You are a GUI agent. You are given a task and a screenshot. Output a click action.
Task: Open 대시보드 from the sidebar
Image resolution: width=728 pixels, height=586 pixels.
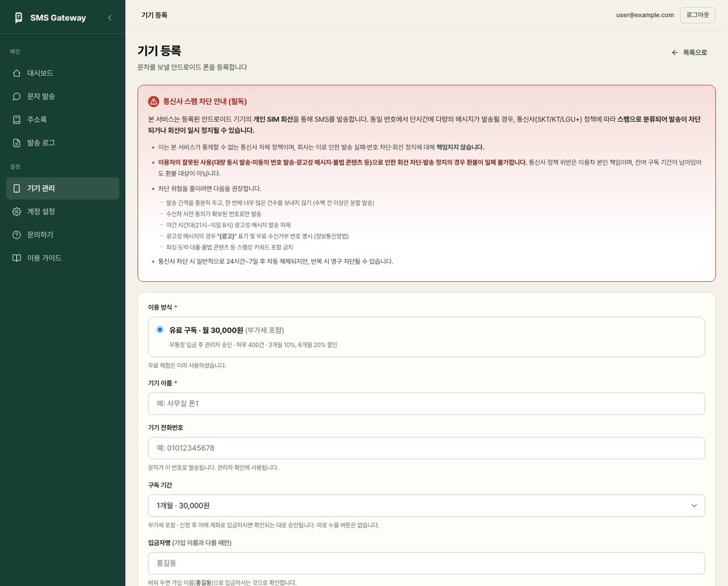point(63,73)
